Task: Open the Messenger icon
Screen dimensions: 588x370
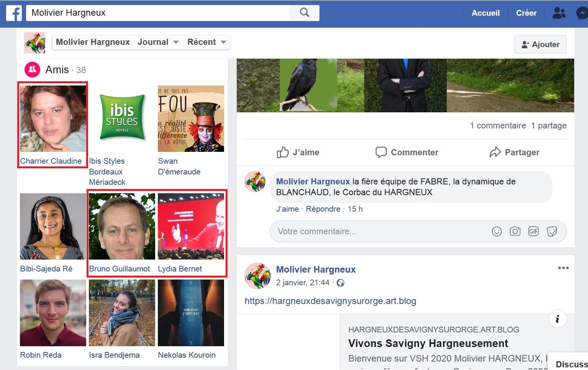Action: point(581,13)
